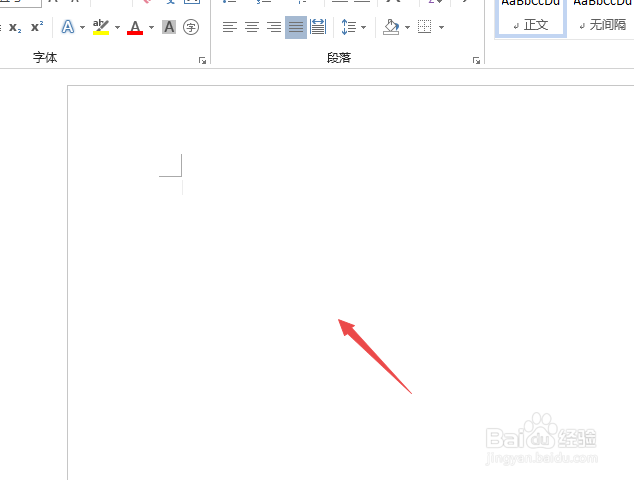Image resolution: width=634 pixels, height=480 pixels.
Task: Toggle justify alignment
Action: coord(296,27)
